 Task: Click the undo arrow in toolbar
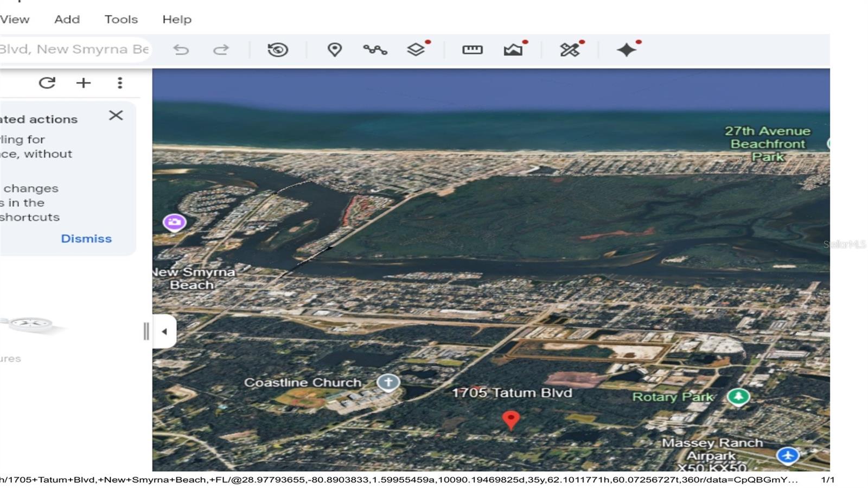pyautogui.click(x=181, y=50)
